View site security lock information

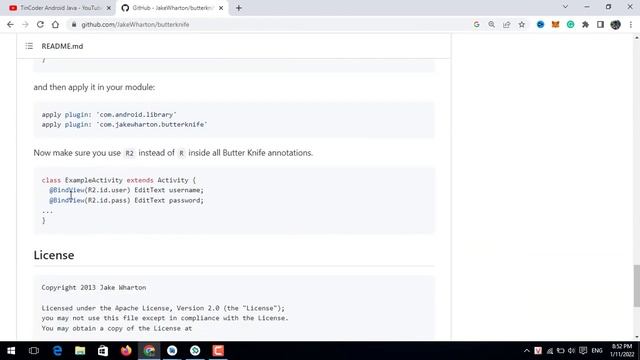74,24
